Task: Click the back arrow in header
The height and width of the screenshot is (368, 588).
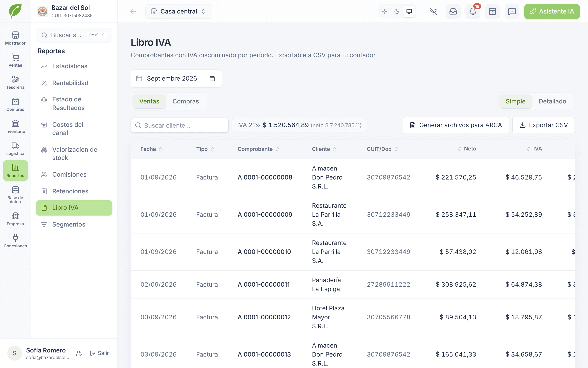Action: [133, 11]
